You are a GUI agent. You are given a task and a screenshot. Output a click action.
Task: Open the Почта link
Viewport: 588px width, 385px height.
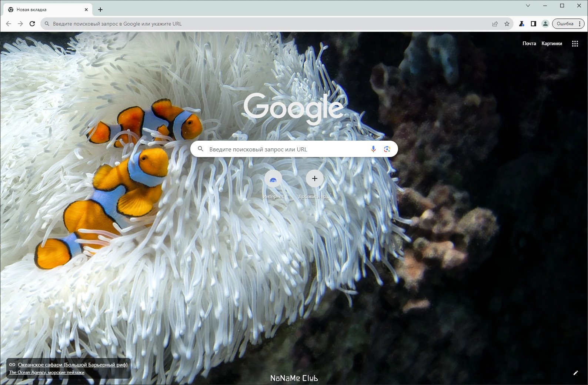(x=529, y=44)
